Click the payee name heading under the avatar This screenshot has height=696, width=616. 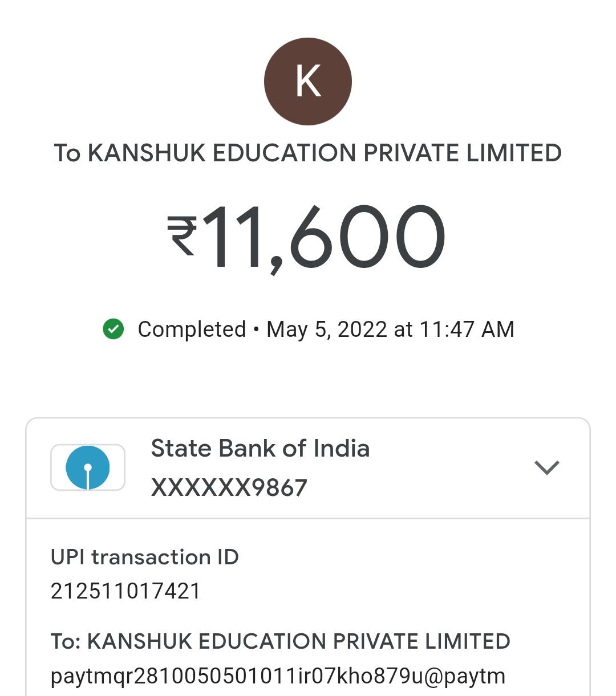[307, 153]
